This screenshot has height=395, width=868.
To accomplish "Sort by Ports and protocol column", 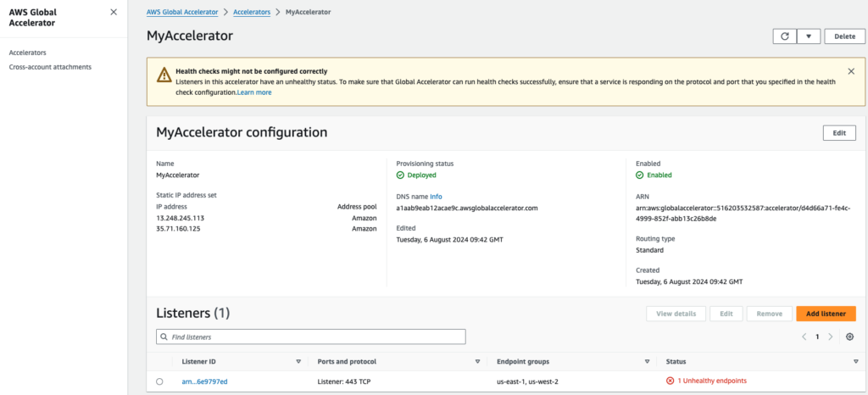I will [478, 362].
